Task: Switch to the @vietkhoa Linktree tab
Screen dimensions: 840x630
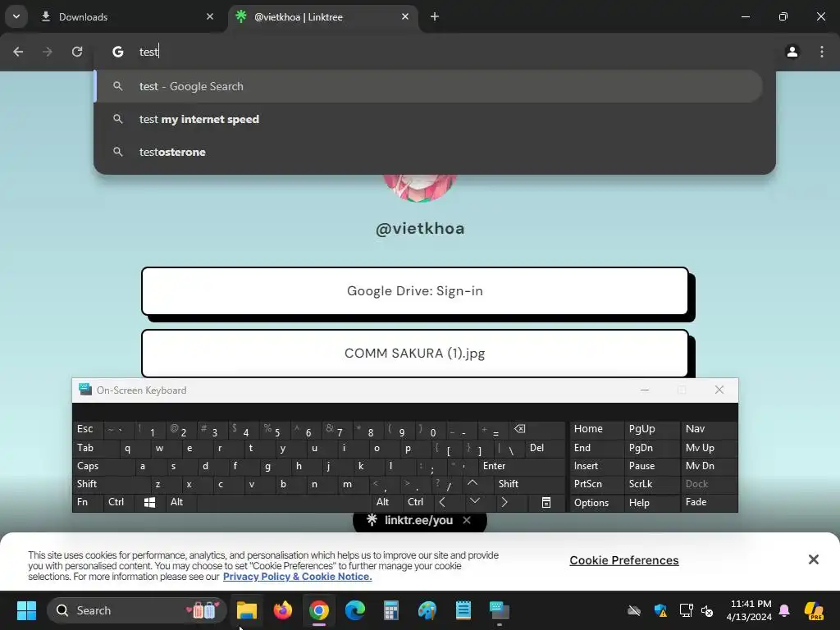Action: [x=323, y=17]
